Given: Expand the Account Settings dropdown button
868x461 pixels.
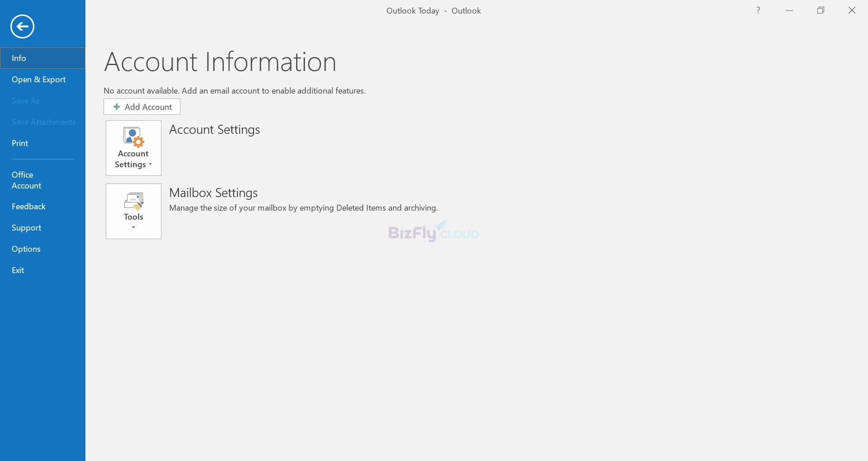Looking at the screenshot, I should click(133, 148).
